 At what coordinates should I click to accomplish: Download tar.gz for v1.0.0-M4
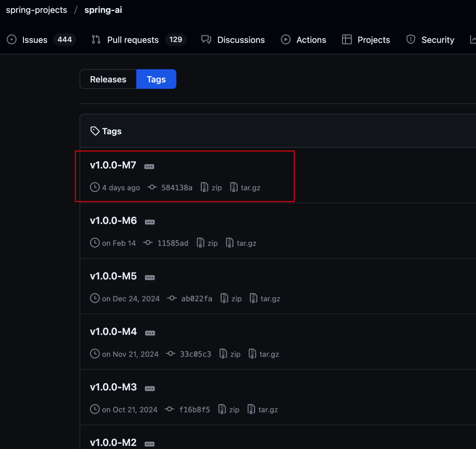[x=269, y=354]
